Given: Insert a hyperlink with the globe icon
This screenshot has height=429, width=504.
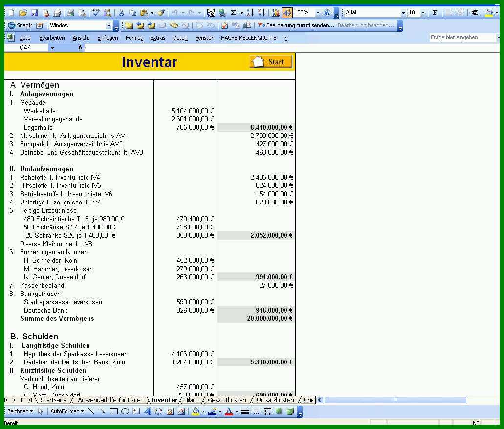Looking at the screenshot, I should (x=222, y=13).
